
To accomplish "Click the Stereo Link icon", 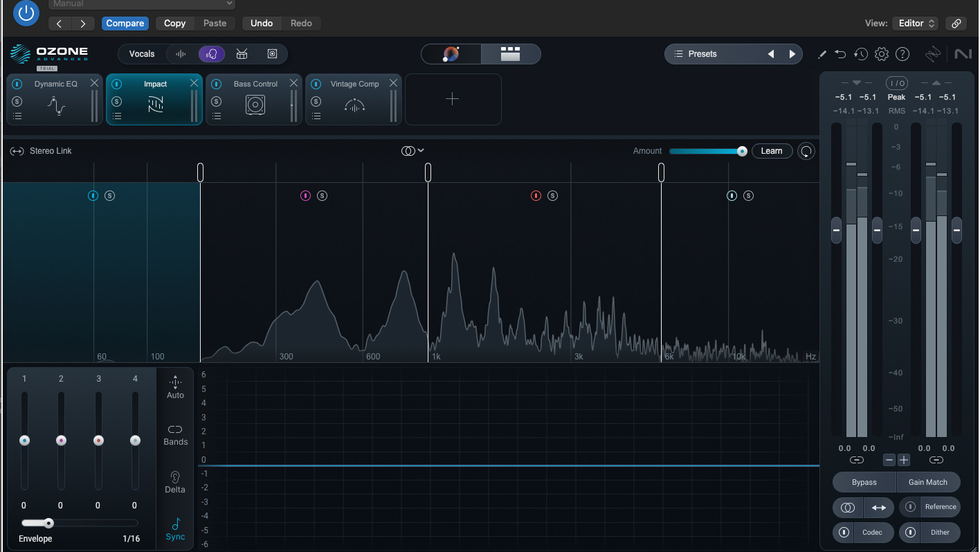I will point(15,150).
